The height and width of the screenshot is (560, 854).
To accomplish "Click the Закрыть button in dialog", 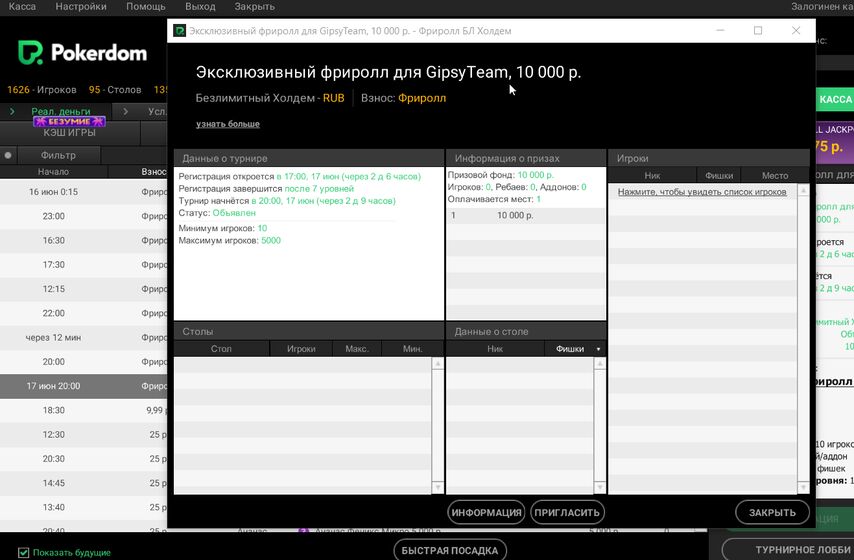I will pyautogui.click(x=772, y=513).
